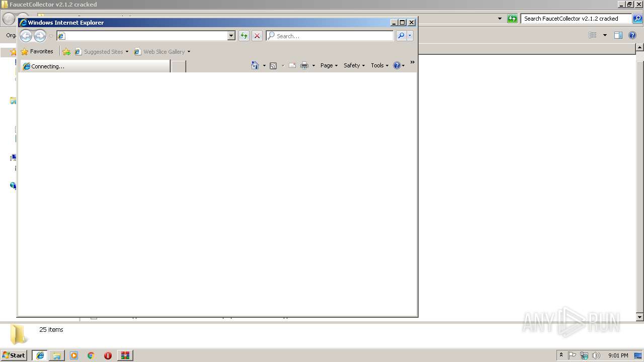
Task: Open address bar dropdown in Explorer window
Action: (500, 19)
